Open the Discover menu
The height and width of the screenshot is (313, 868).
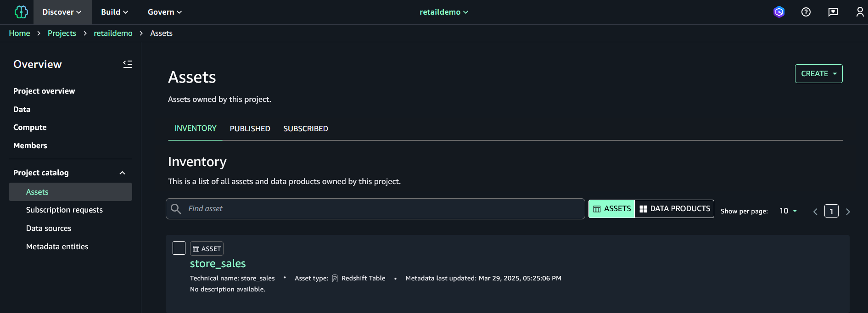pos(62,12)
